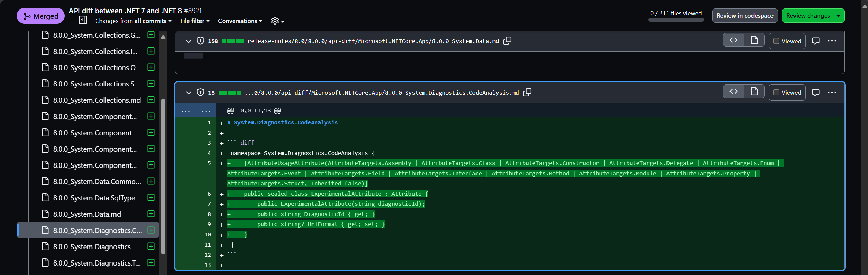Click added-file icon beside 8.0.0_System.Data.SqlType...
The height and width of the screenshot is (275, 868).
point(151,197)
